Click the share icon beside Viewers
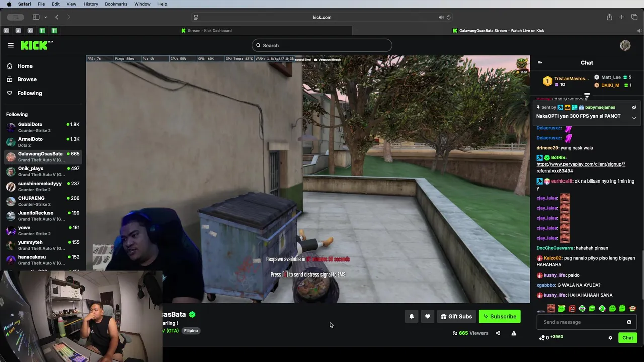 498,333
